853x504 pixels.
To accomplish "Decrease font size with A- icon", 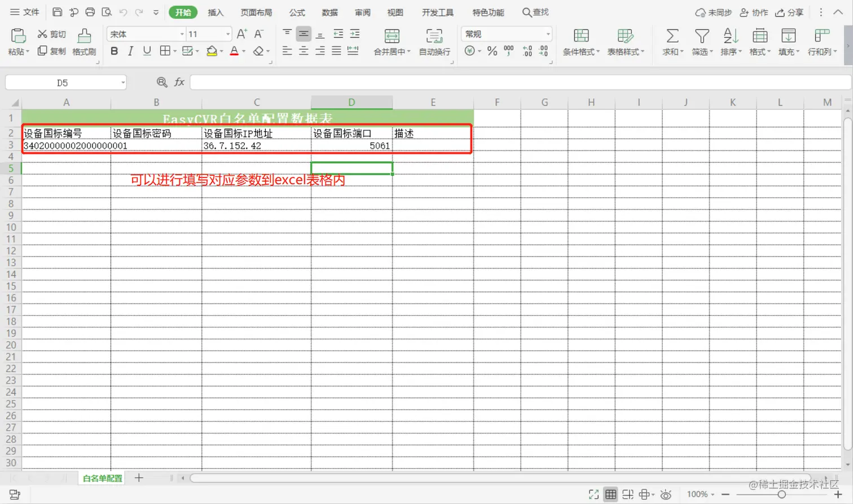I will coord(258,34).
